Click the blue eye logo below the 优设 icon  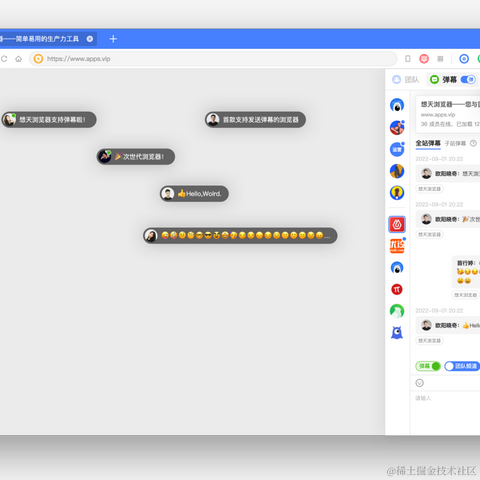tap(397, 268)
